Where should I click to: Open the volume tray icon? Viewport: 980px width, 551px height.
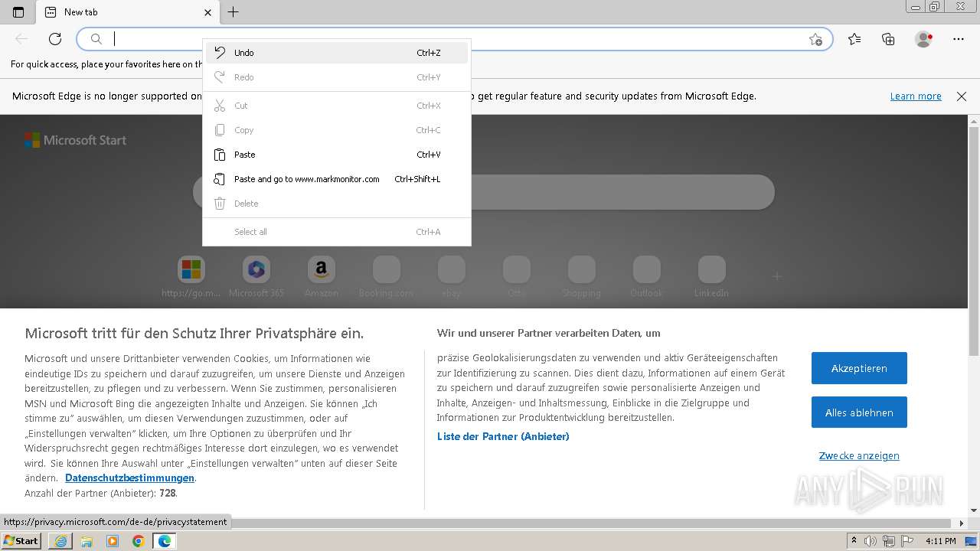[x=871, y=541]
